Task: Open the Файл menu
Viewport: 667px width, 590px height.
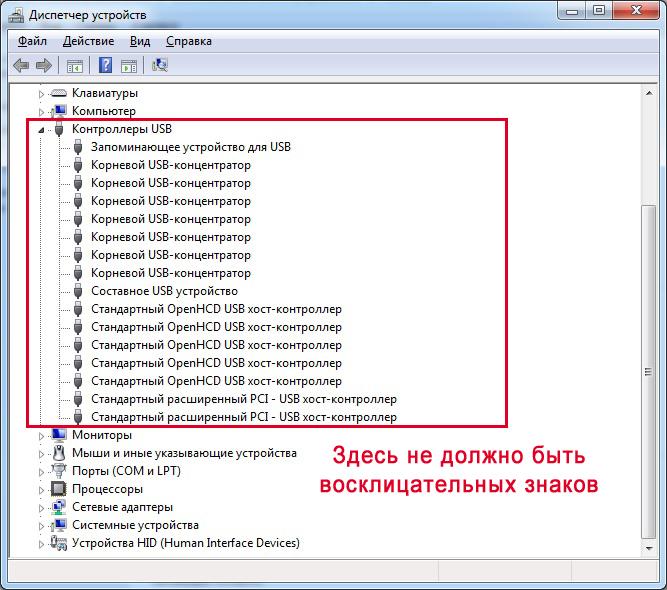Action: tap(32, 41)
